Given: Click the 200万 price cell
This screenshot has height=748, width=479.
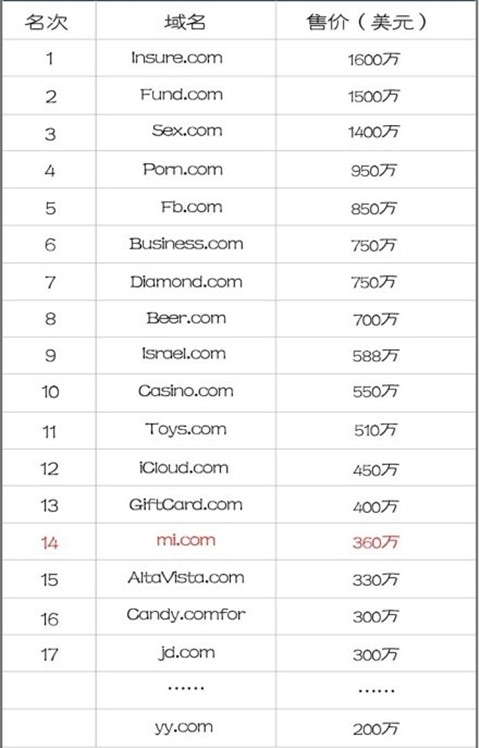Looking at the screenshot, I should [376, 729].
